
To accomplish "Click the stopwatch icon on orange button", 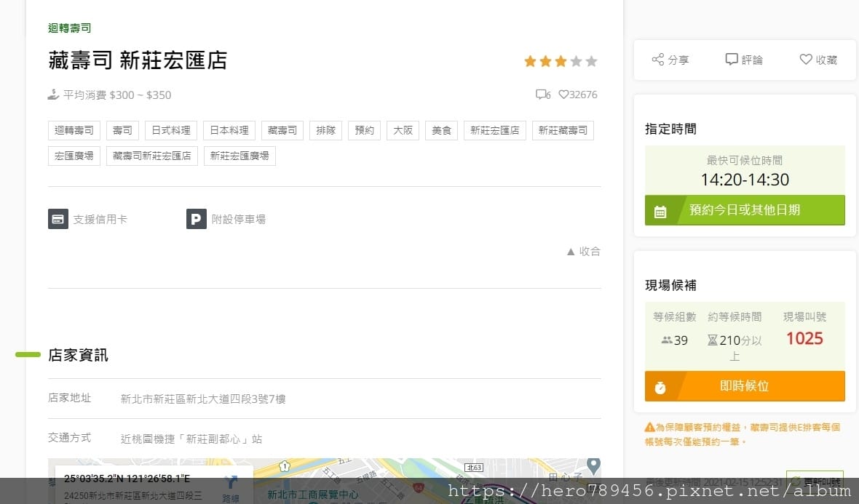I will click(660, 388).
